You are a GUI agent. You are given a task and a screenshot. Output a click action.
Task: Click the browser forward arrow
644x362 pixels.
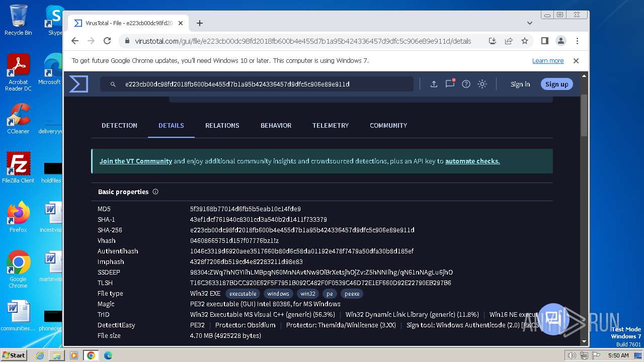coord(91,41)
